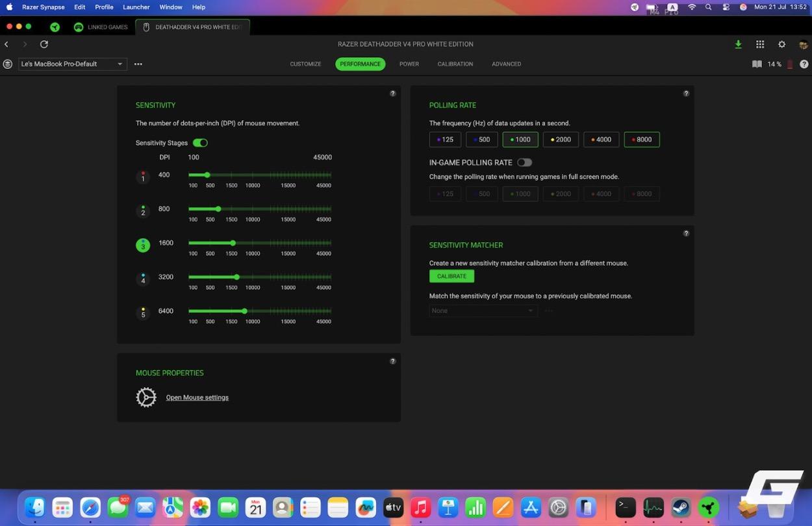Image resolution: width=812 pixels, height=526 pixels.
Task: Set polling rate to 1000 Hz
Action: point(520,140)
